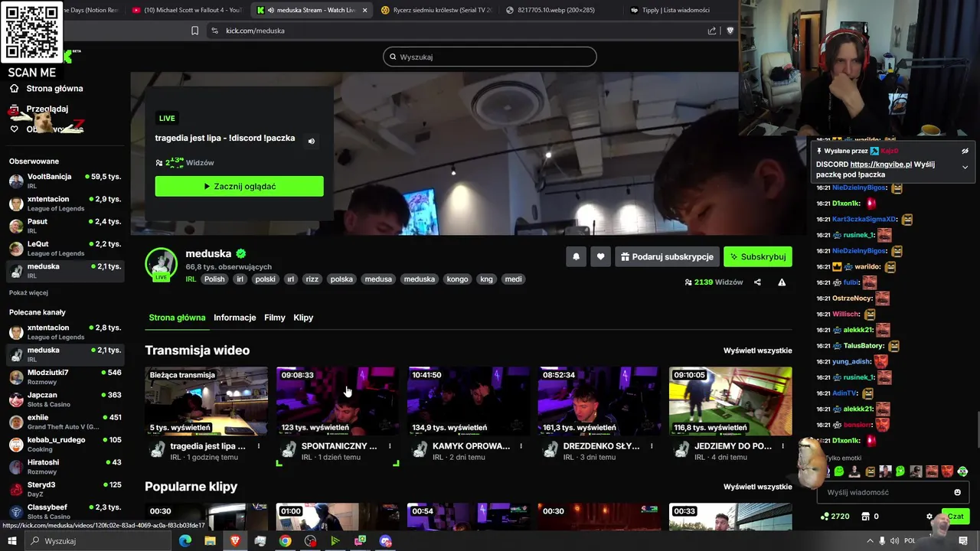This screenshot has width=980, height=551.
Task: Open LeQut in followed channels
Action: pos(64,248)
